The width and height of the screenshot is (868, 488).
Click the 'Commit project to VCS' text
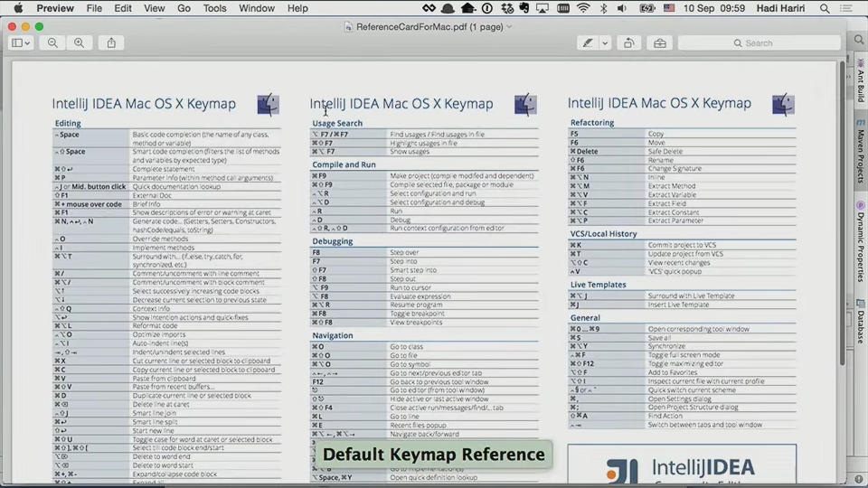coord(682,245)
